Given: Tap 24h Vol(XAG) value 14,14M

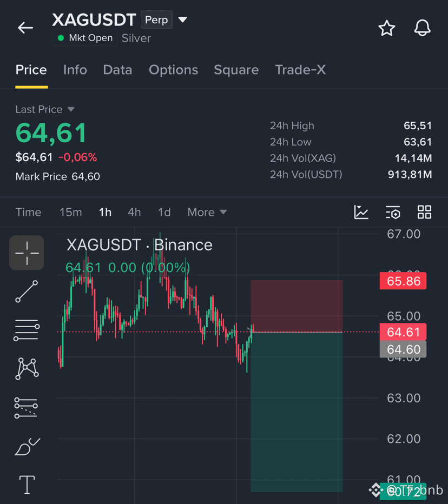Looking at the screenshot, I should pos(413,158).
